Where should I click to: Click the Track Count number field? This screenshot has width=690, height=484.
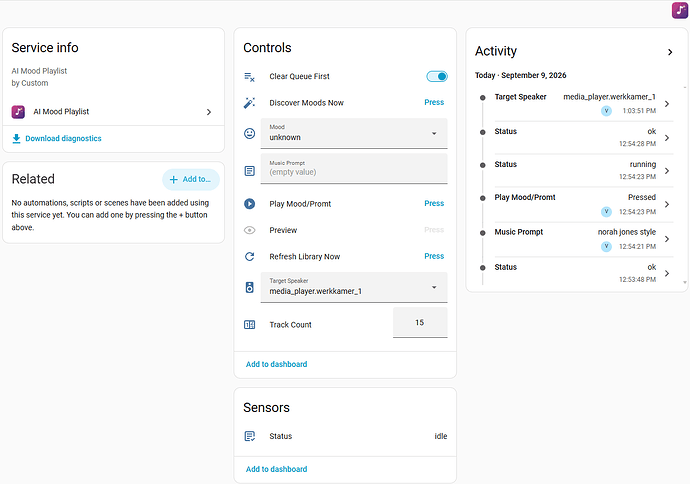pos(420,323)
